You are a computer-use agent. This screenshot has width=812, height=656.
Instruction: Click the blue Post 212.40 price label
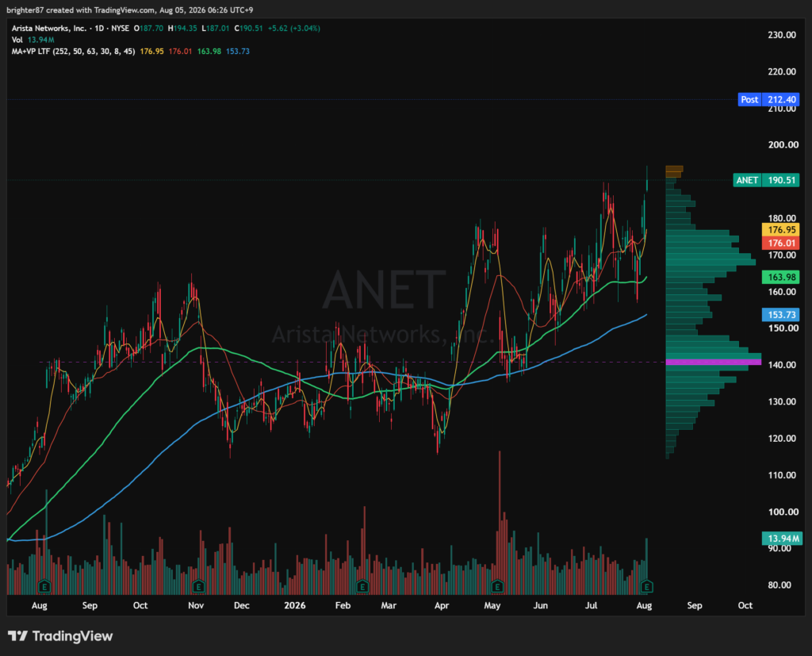tap(768, 99)
